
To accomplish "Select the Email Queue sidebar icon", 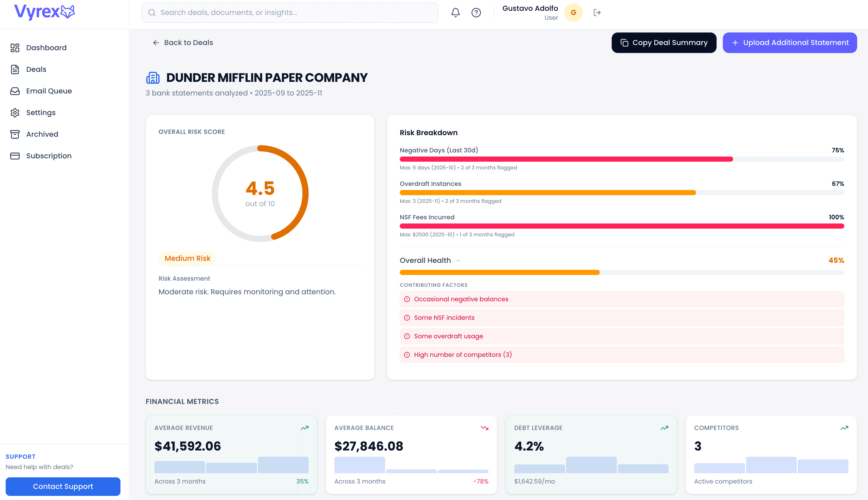I will point(15,91).
